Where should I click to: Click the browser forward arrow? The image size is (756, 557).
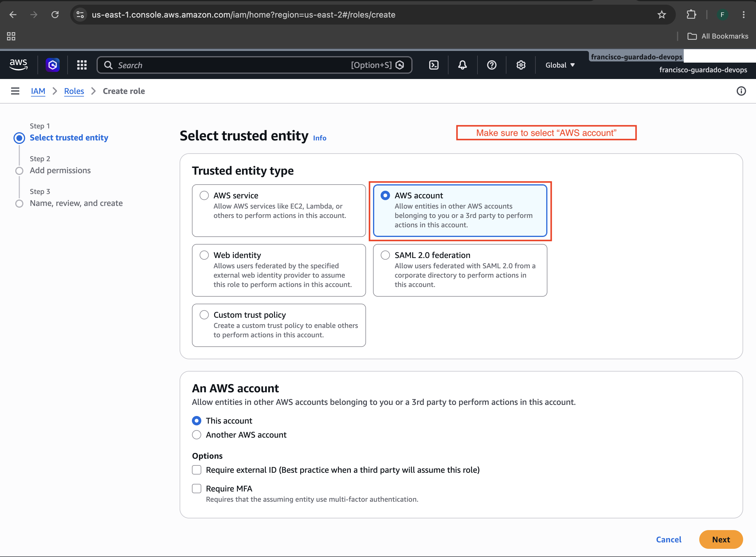click(34, 15)
